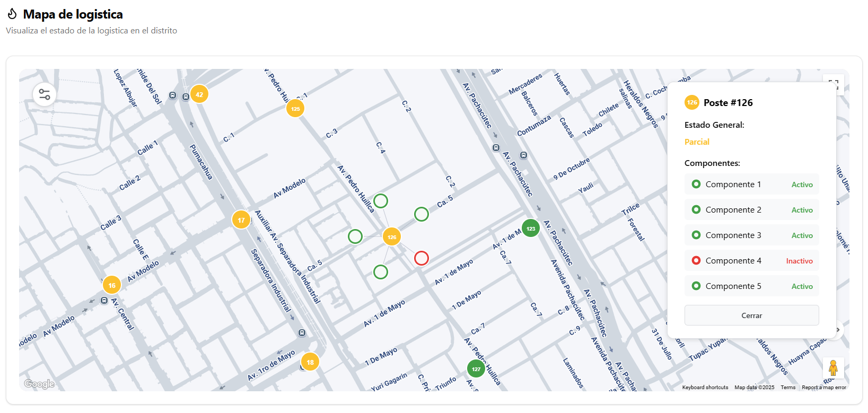Select Componente 1 row in panel
This screenshot has height=413, width=868.
[751, 184]
